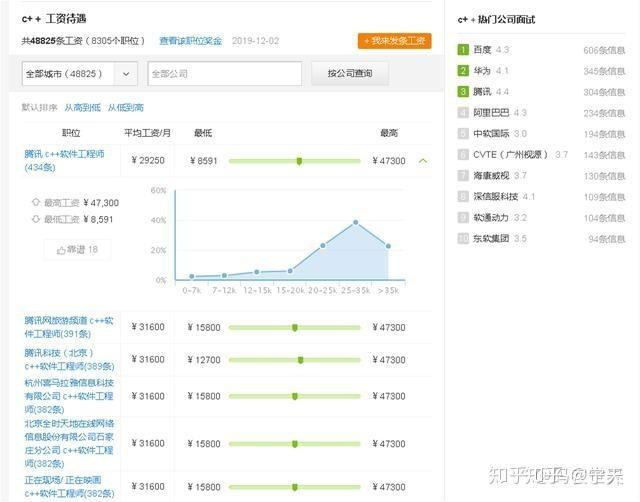Open CVTE（广州视源）company entry
Image resolution: width=640 pixels, height=502 pixels.
510,155
